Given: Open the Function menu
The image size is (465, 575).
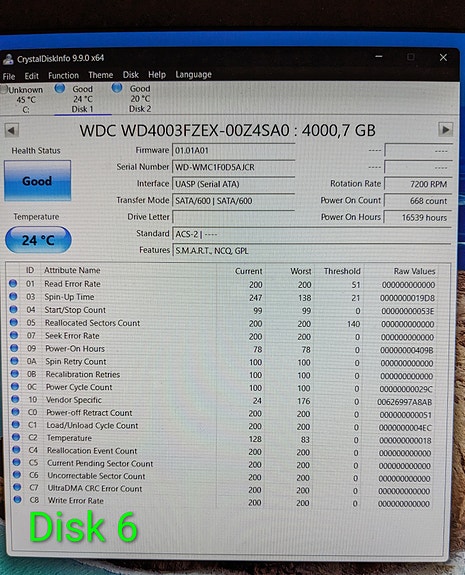Looking at the screenshot, I should (x=63, y=76).
